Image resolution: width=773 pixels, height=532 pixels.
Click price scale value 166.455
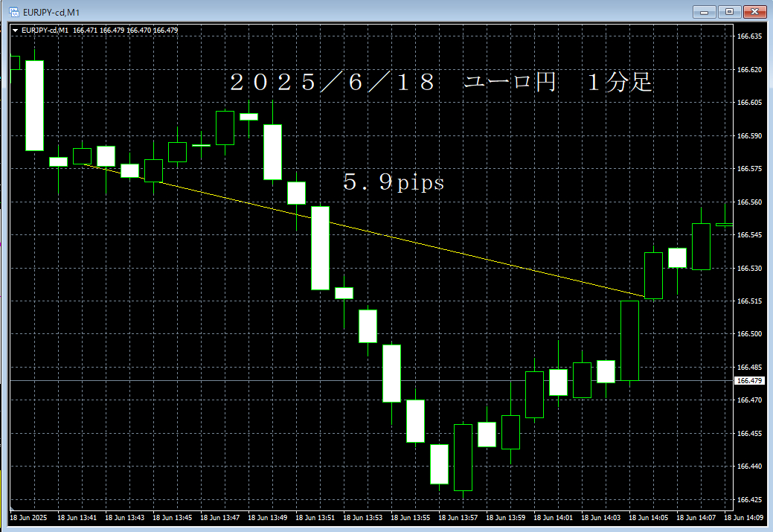click(x=749, y=433)
